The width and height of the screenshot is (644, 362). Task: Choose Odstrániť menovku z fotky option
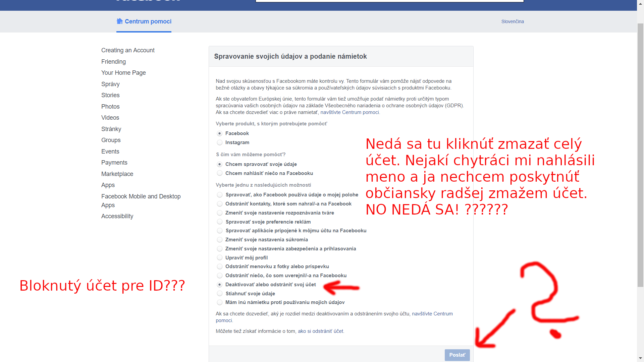click(x=220, y=266)
